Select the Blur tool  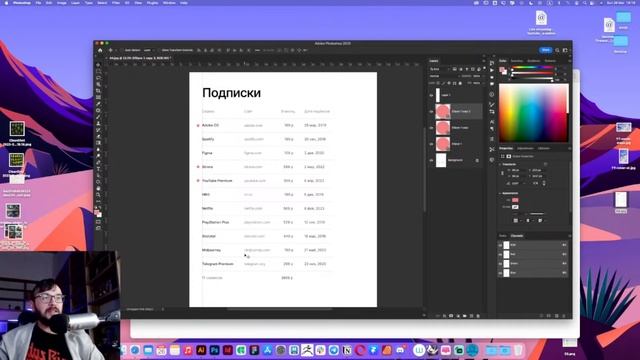[98, 149]
